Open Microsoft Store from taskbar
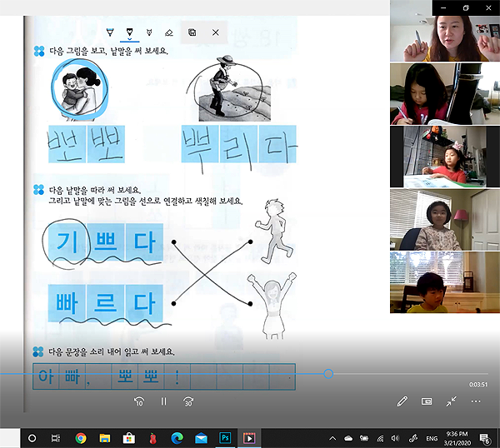This screenshot has height=448, width=500. [x=129, y=438]
